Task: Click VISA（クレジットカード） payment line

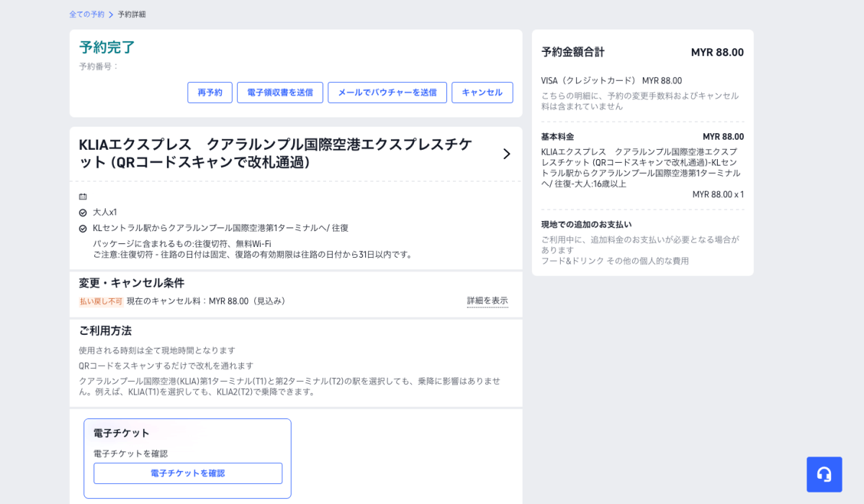Action: (x=611, y=81)
